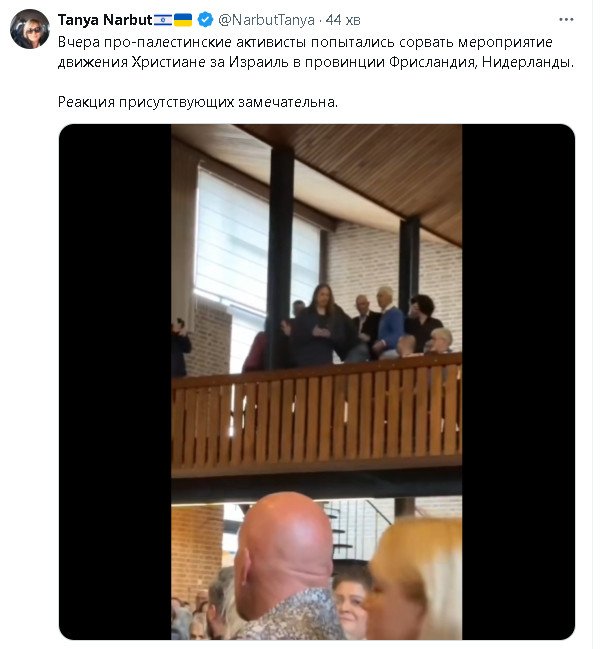Viewport: 600px width, 649px height.
Task: Click the word 'Нидерланды' in the tweet
Action: pyautogui.click(x=526, y=62)
